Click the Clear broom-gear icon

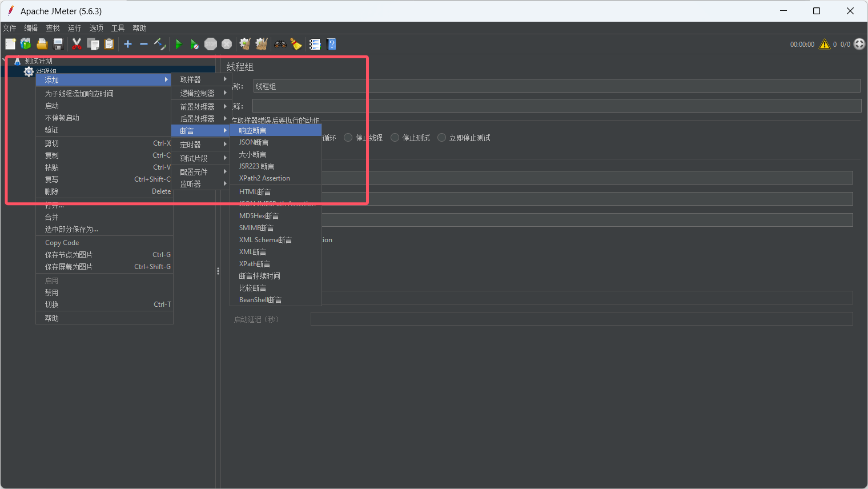click(x=245, y=44)
